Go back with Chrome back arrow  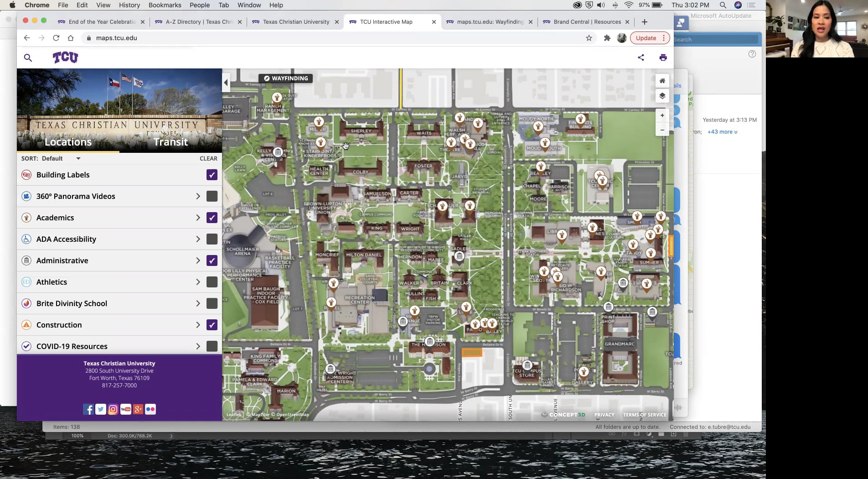(x=27, y=38)
